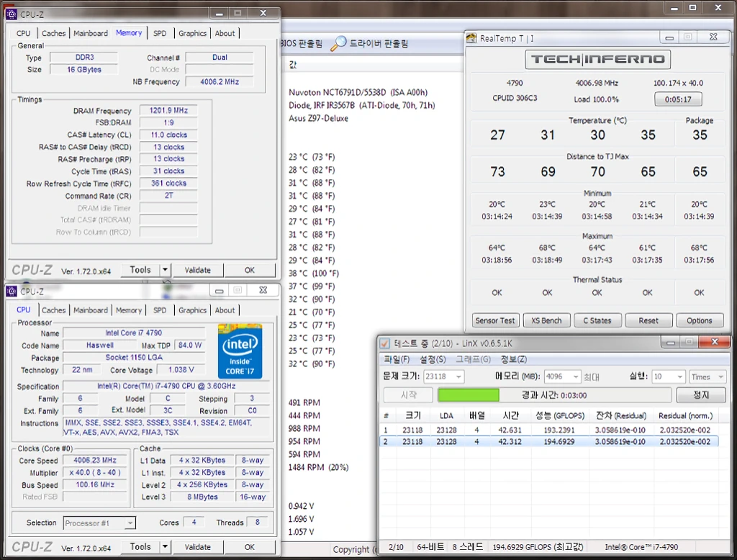Click the 194.6929 GFLOPS status bar entry
The height and width of the screenshot is (560, 737).
(538, 547)
